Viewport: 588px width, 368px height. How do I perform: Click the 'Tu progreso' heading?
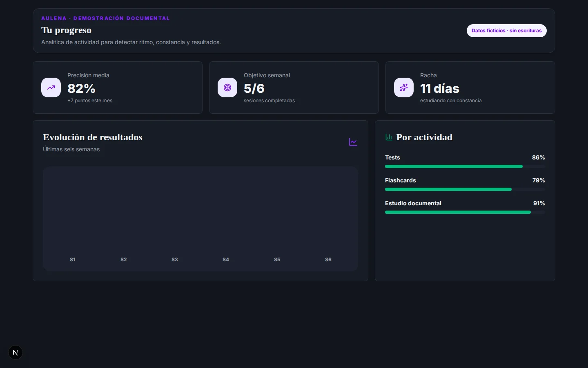click(66, 30)
